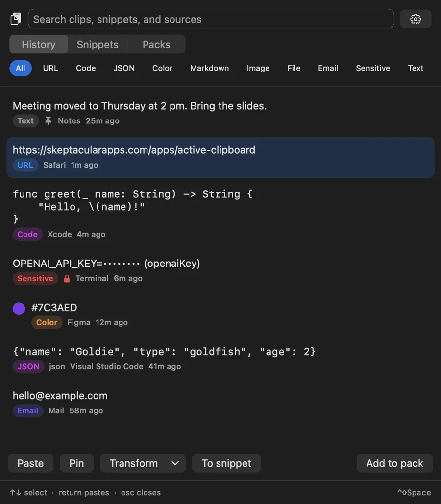Click the 'esc closes' hint in footer
The image size is (441, 504).
click(141, 492)
